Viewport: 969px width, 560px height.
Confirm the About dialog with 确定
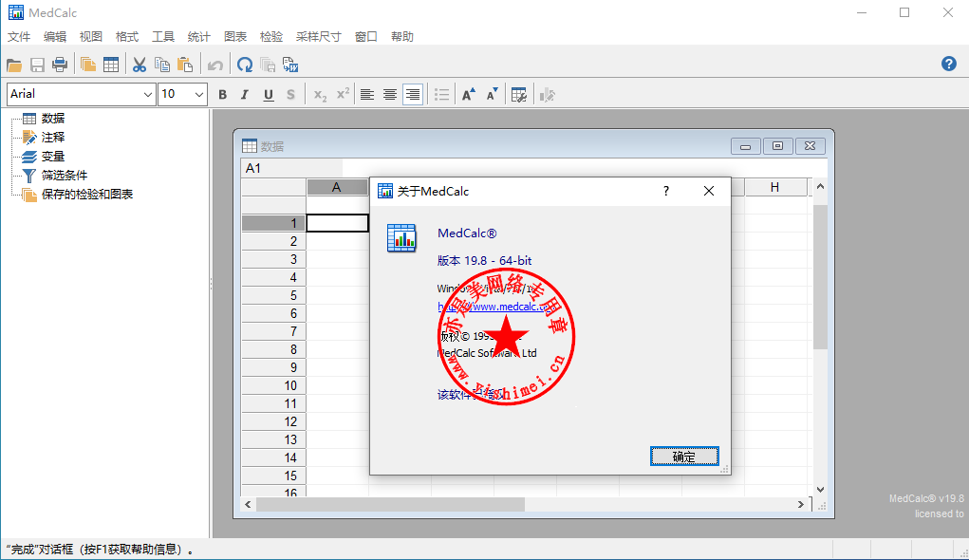coord(684,457)
